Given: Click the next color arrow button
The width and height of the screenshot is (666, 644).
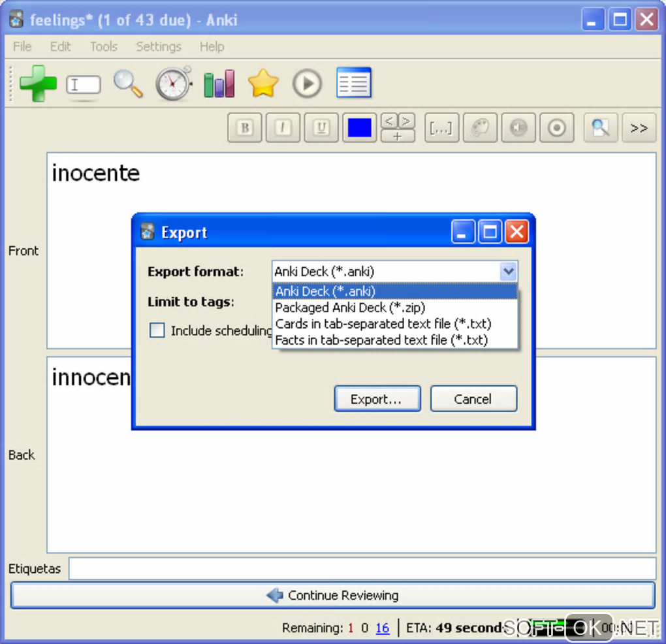Looking at the screenshot, I should tap(407, 121).
